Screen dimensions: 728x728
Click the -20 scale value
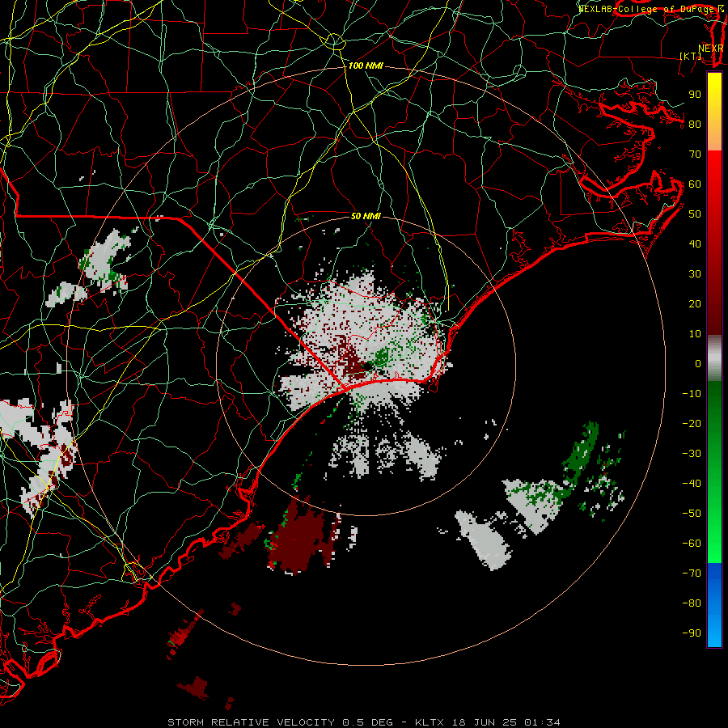coord(692,424)
